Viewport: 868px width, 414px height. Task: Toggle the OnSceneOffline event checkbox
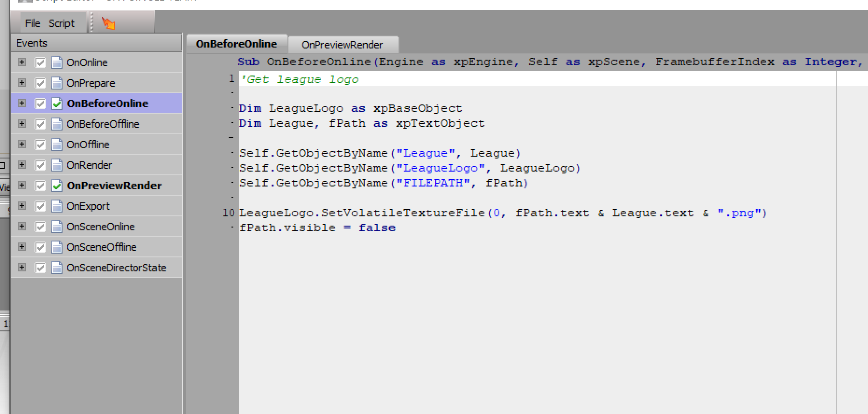40,247
